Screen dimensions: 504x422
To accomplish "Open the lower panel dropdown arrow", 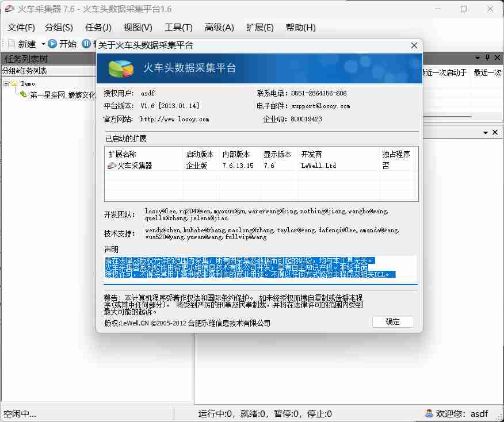I will [x=487, y=132].
